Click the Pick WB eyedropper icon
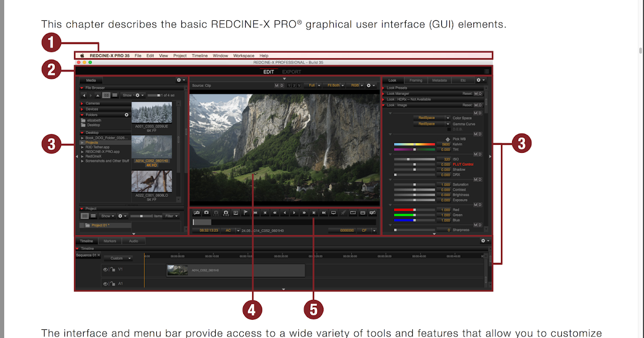 (x=448, y=139)
